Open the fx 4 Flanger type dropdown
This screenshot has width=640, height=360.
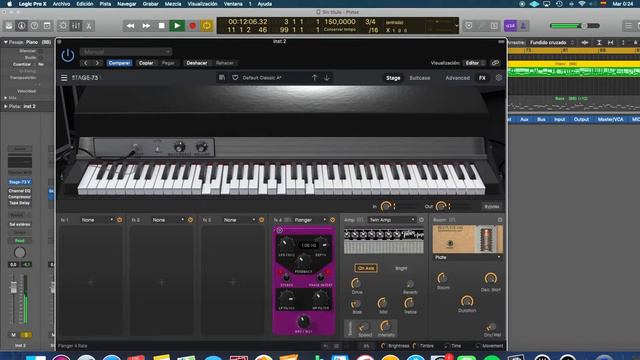point(310,220)
